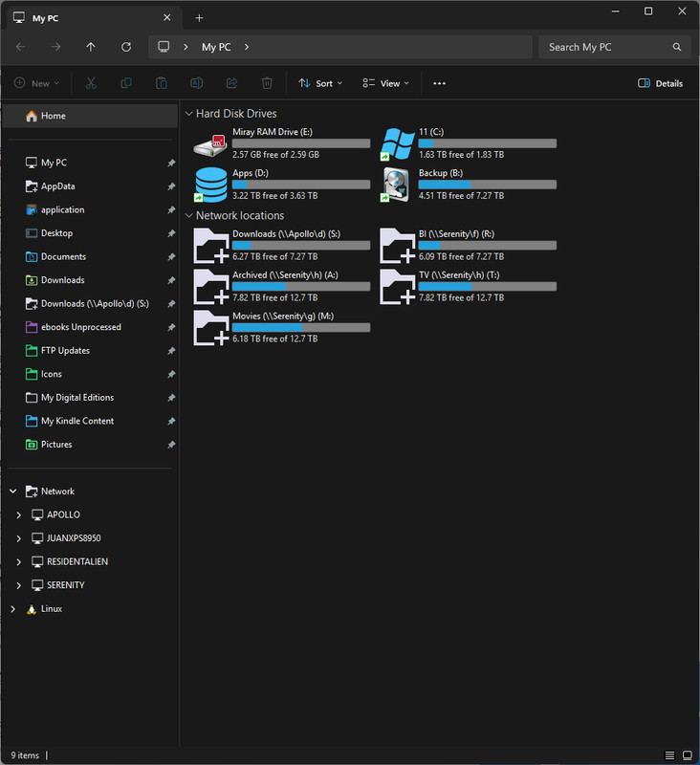The width and height of the screenshot is (700, 765).
Task: Select the Backup (B:) drive icon
Action: [397, 185]
